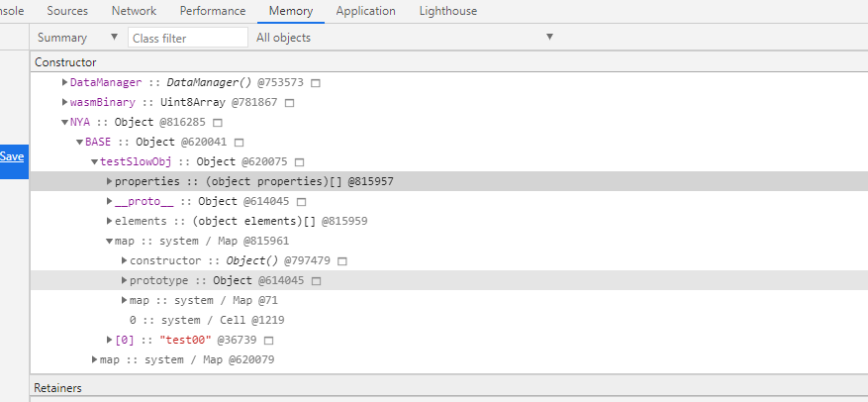Click the Save link

(12, 156)
